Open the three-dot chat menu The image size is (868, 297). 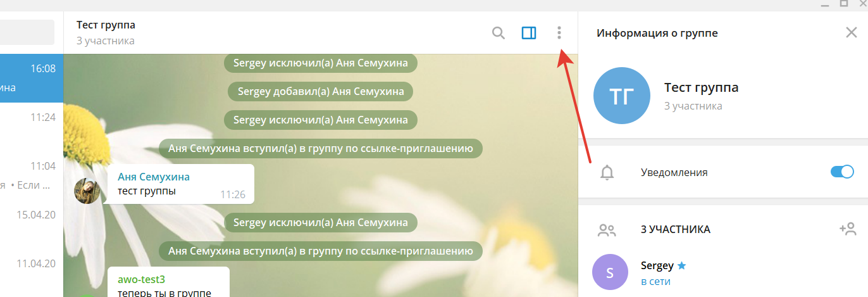[x=559, y=33]
